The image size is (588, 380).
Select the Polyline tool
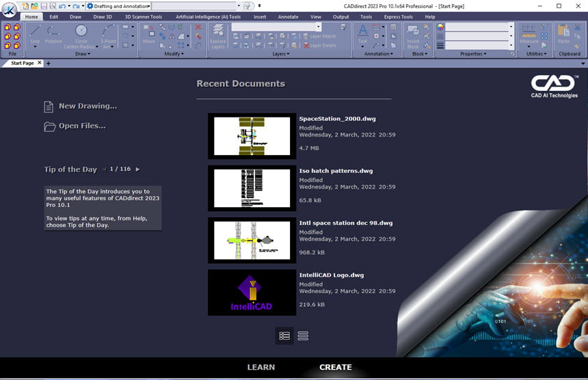(53, 35)
